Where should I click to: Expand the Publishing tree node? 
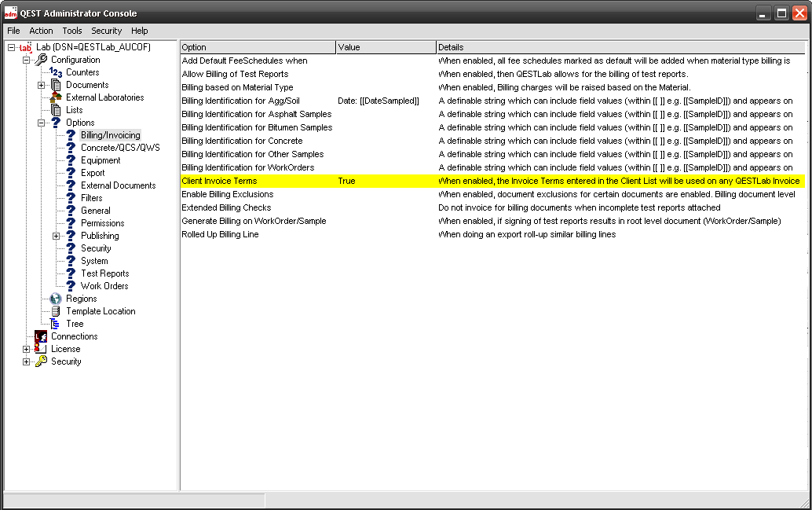57,236
